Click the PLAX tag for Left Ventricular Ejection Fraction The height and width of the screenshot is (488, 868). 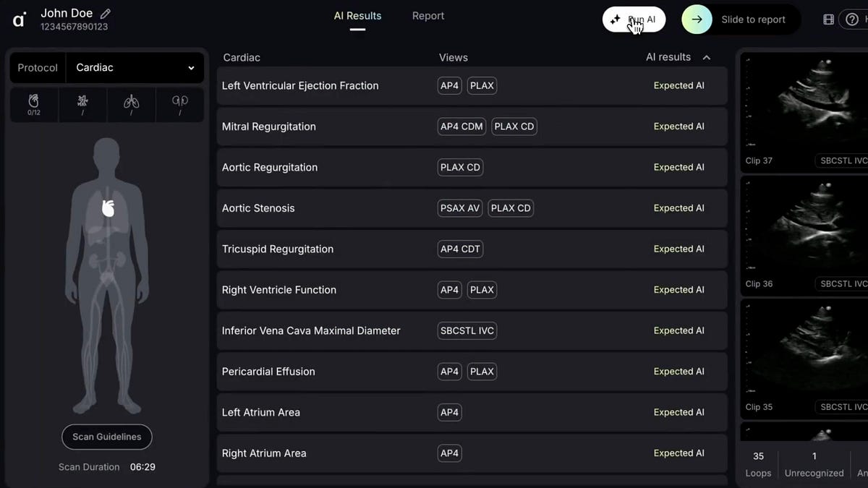[x=482, y=86]
